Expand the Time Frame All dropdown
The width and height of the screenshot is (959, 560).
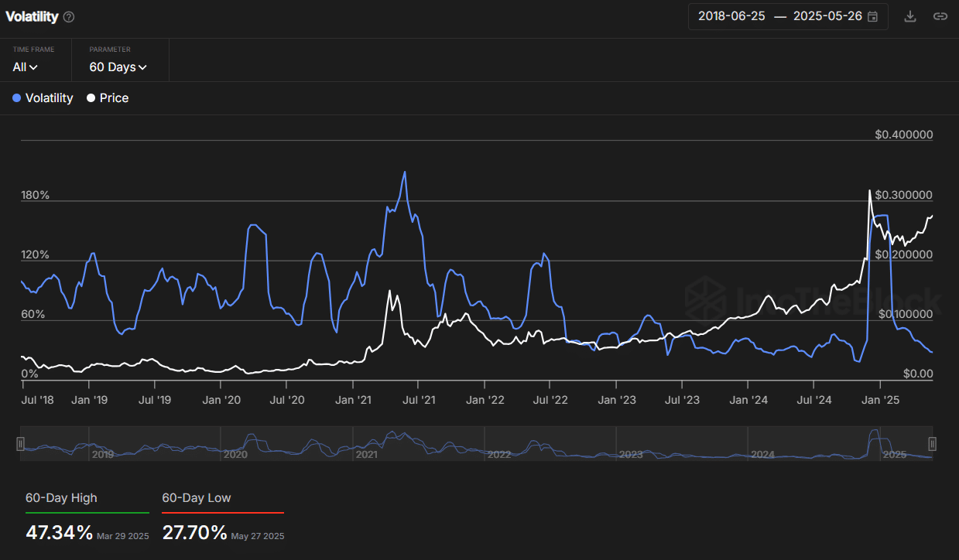(25, 67)
